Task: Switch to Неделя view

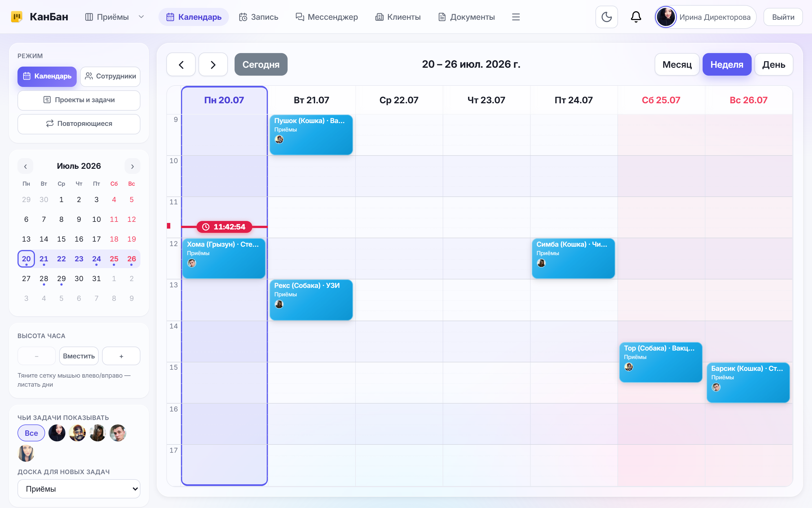Action: (x=727, y=65)
